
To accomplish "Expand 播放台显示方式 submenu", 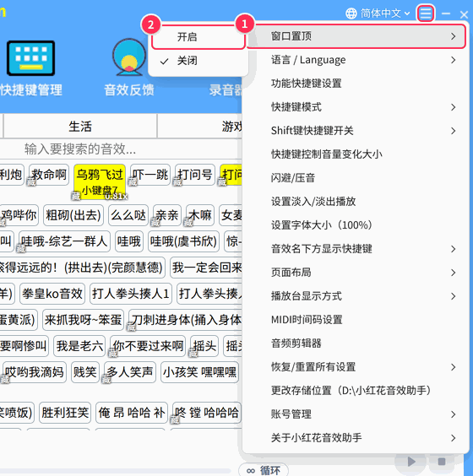I will pos(356,296).
